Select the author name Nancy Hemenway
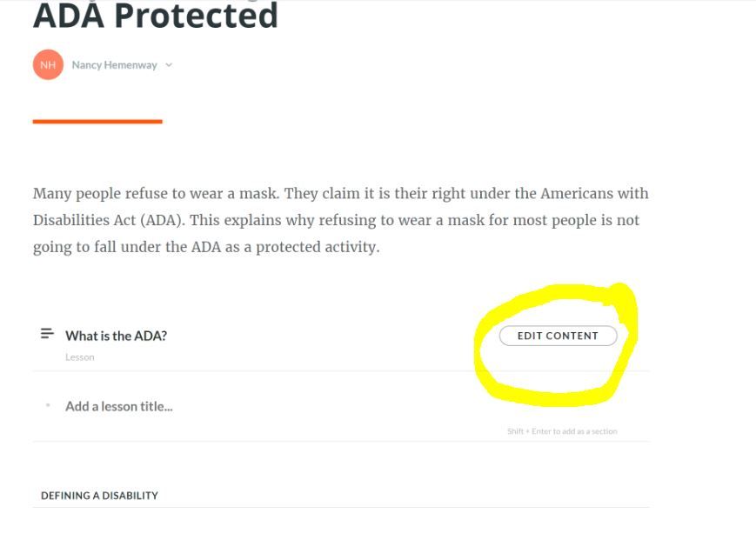This screenshot has width=756, height=546. [114, 65]
